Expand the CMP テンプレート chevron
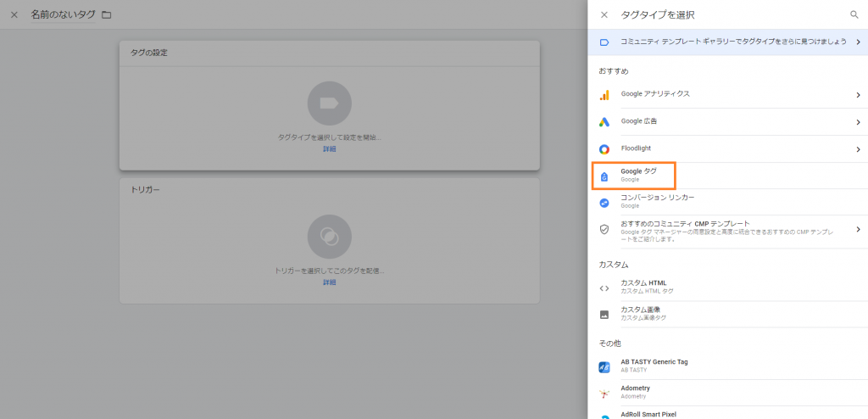 pos(858,229)
